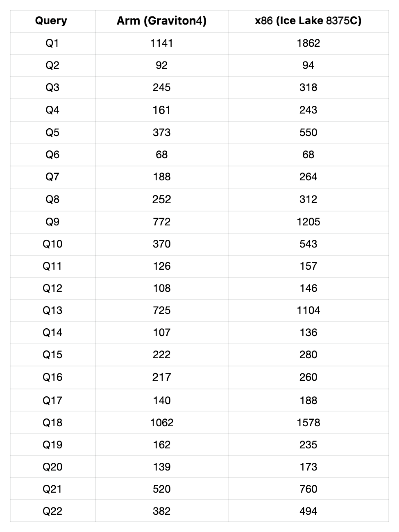Image resolution: width=399 pixels, height=532 pixels.
Task: Click the Q13 x86 cell showing 1104
Action: [x=308, y=310]
